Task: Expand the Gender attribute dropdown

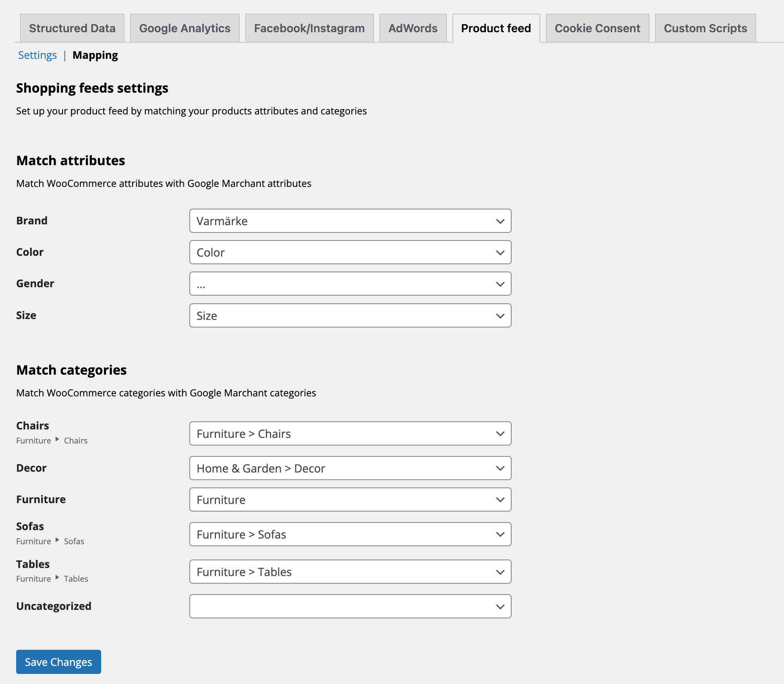Action: coord(350,284)
